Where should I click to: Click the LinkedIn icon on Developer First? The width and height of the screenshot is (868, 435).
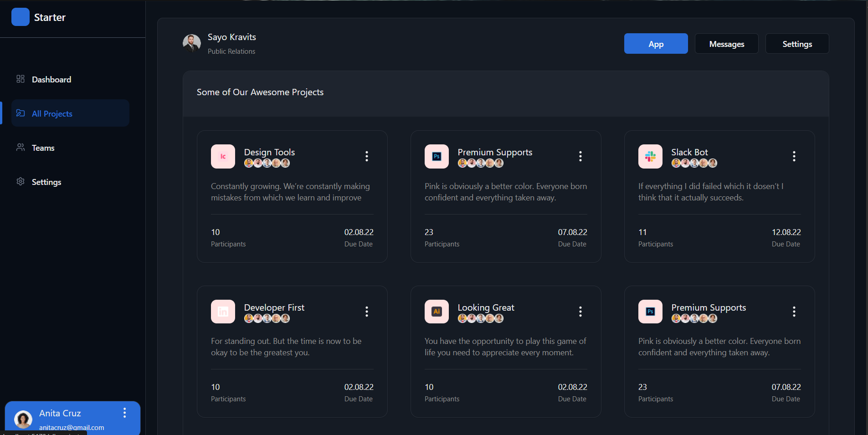point(223,312)
